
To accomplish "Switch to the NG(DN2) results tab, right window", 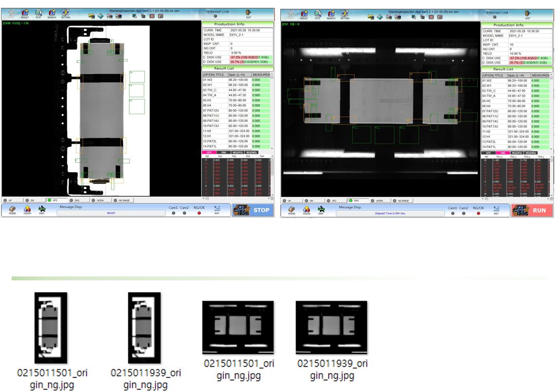I will pyautogui.click(x=530, y=153).
